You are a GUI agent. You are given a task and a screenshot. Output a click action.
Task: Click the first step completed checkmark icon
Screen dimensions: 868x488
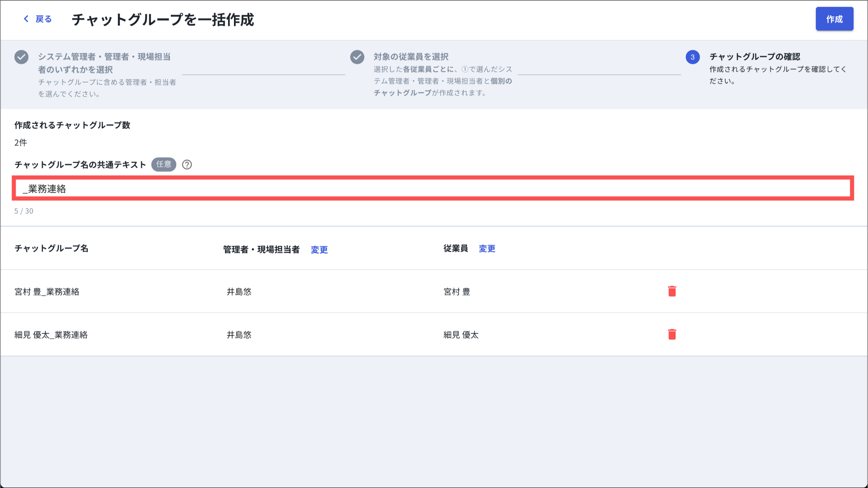click(22, 57)
